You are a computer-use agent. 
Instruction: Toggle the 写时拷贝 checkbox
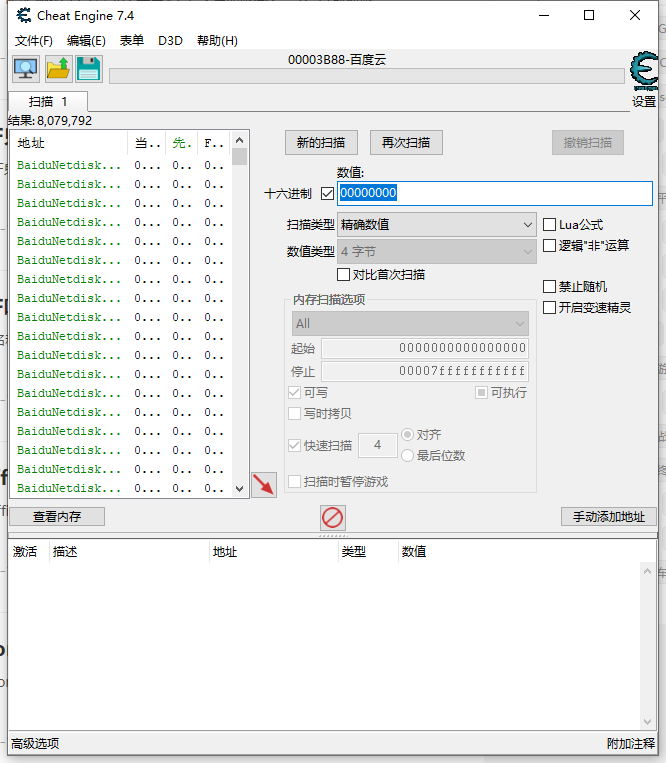[x=294, y=413]
